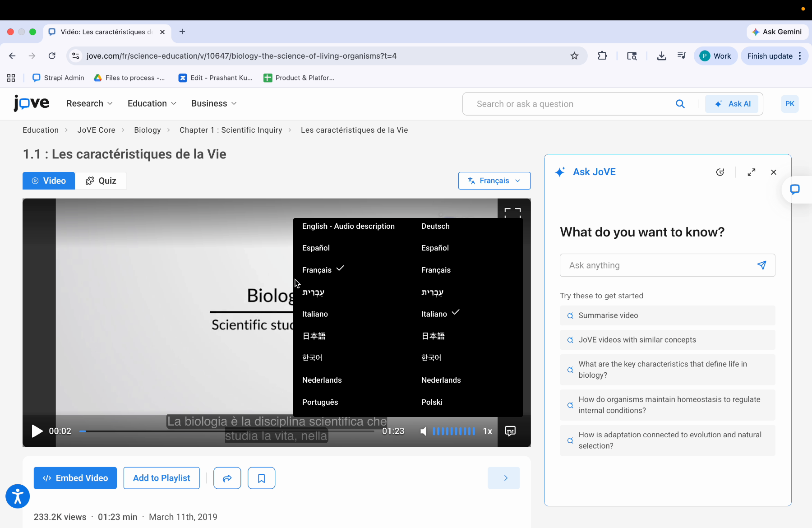Click Add to Playlist
The width and height of the screenshot is (812, 528).
[x=161, y=478]
